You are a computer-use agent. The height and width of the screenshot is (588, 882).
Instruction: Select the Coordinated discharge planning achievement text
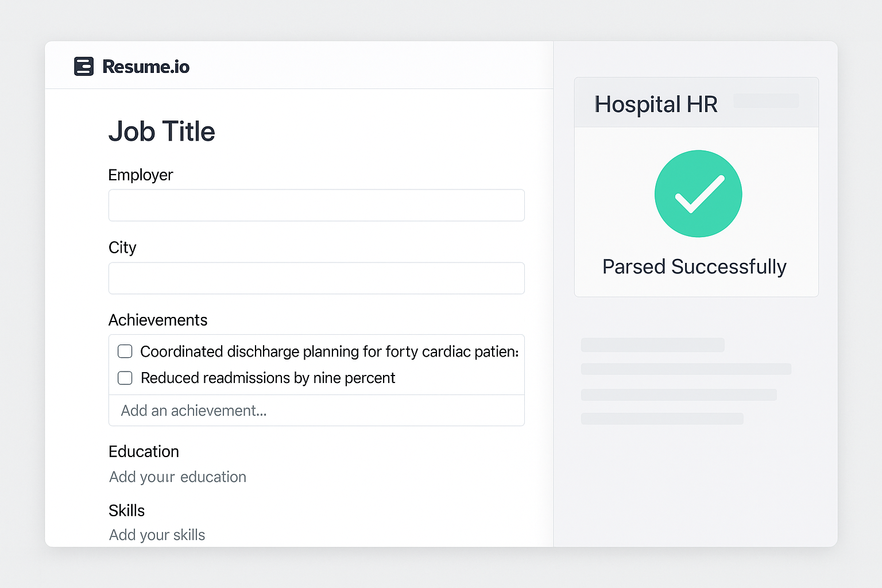coord(329,351)
